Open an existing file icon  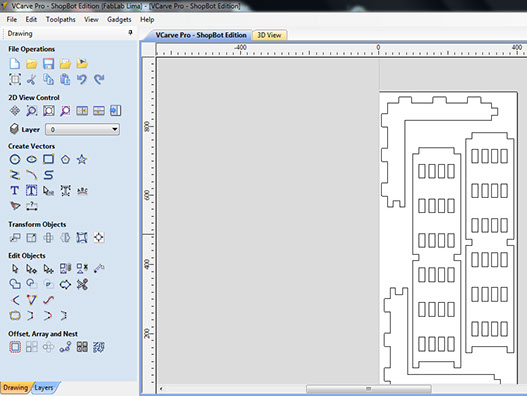[32, 64]
